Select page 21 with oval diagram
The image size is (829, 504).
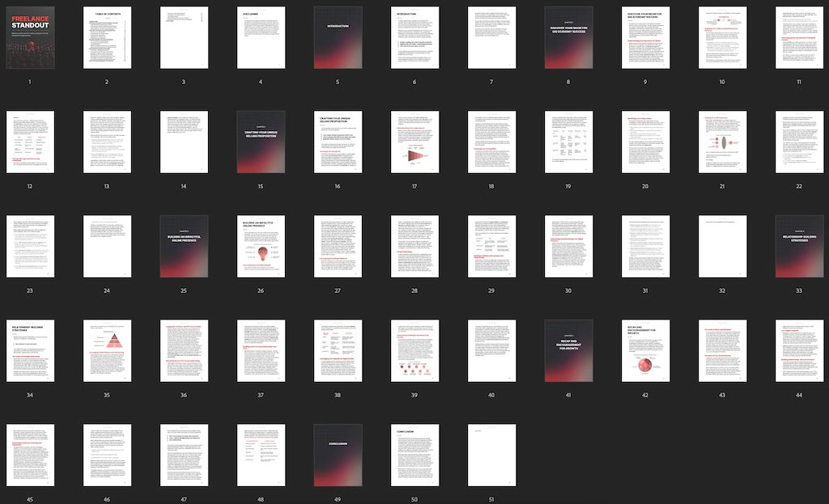723,142
